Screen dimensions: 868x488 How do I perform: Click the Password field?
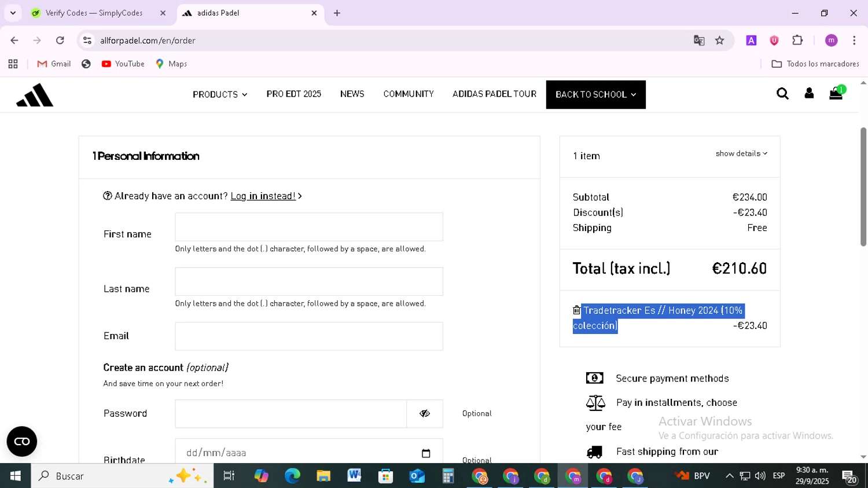(291, 414)
